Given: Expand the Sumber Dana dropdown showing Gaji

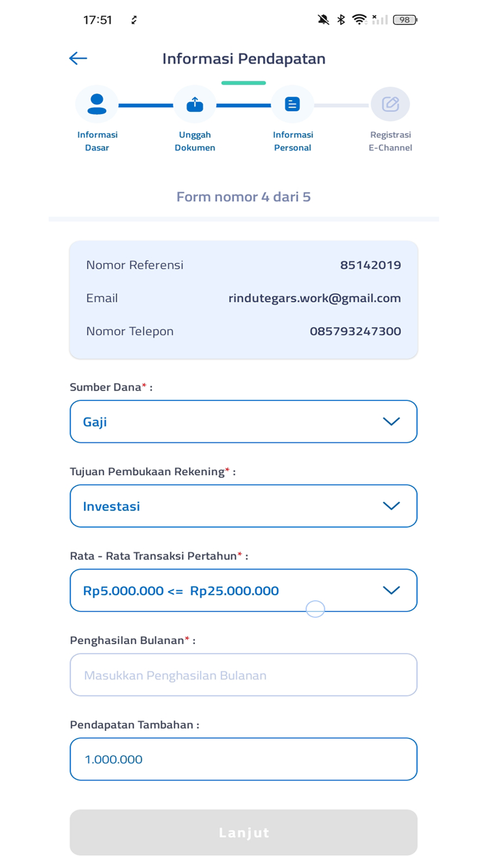Looking at the screenshot, I should pos(244,421).
